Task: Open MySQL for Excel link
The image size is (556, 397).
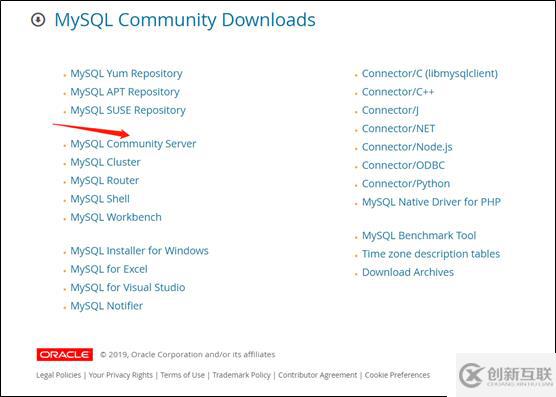Action: [109, 269]
